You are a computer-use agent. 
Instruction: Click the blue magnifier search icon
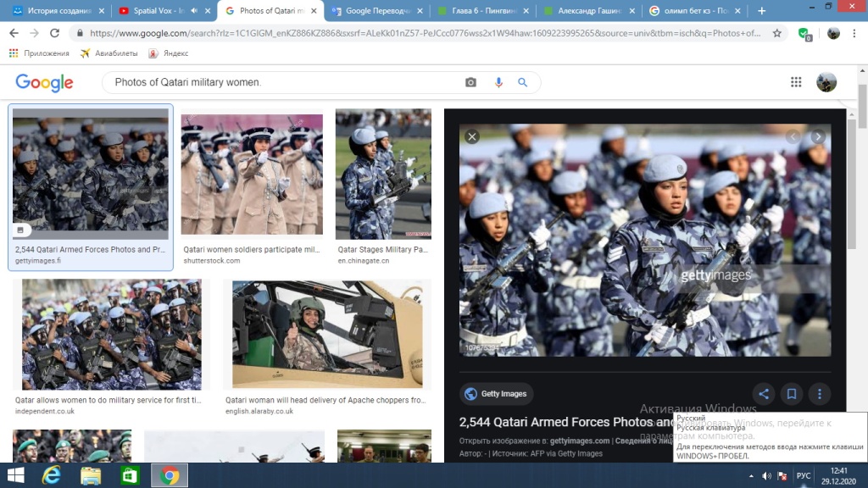[523, 82]
